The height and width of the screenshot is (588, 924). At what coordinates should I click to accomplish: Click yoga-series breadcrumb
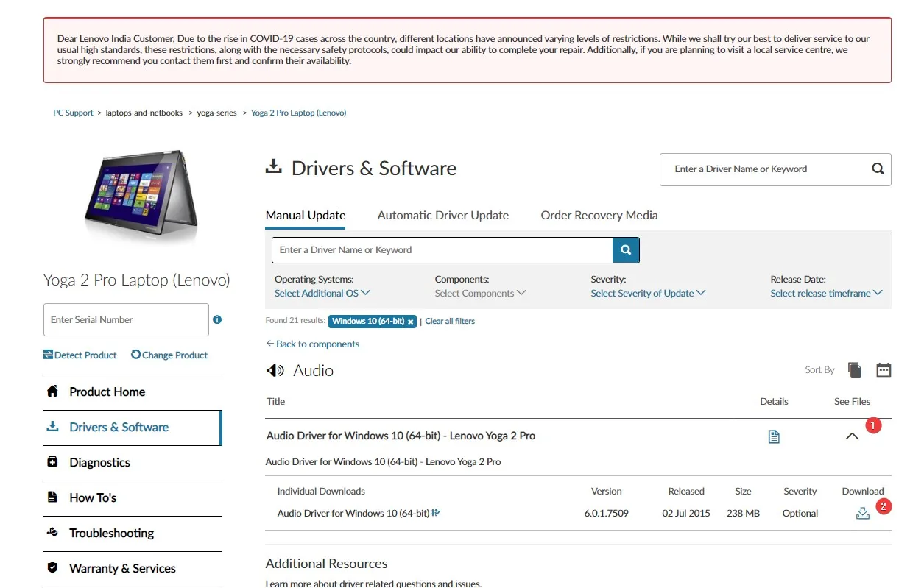216,113
